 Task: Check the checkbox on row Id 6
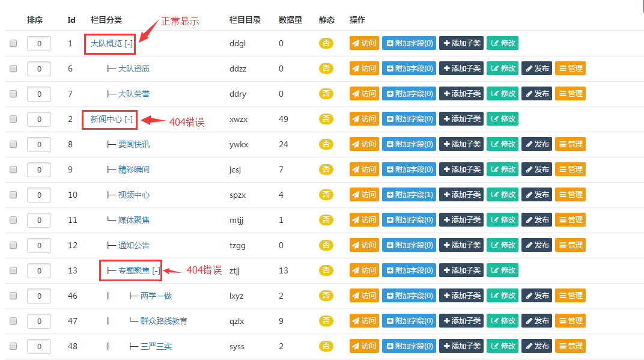click(x=13, y=69)
